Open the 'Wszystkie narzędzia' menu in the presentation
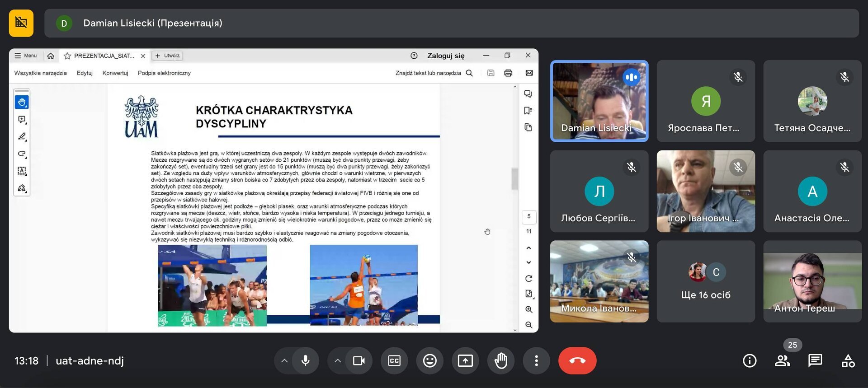Screen dimensions: 868x388 coord(40,73)
